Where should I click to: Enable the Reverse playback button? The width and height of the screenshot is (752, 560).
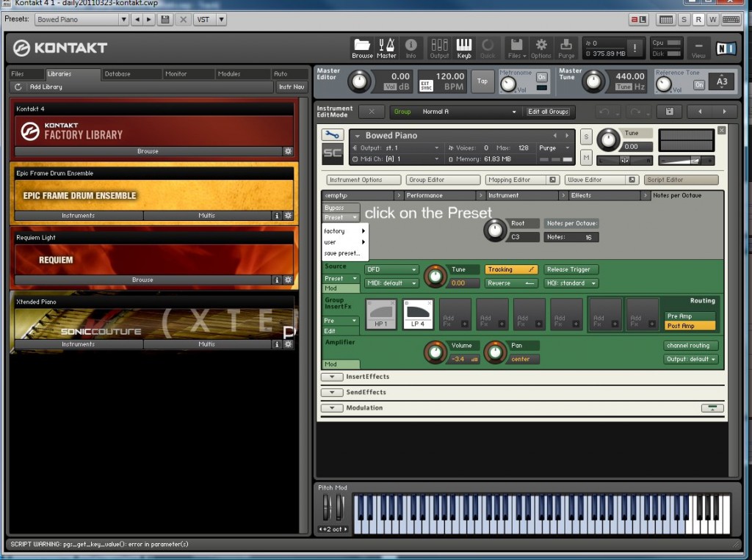[x=511, y=283]
